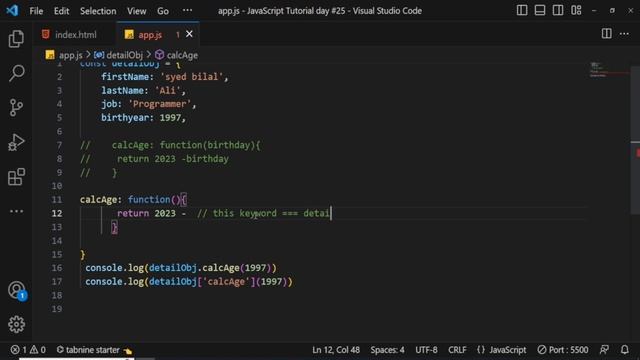Viewport: 640px width, 360px height.
Task: Open the Manage settings gear
Action: click(x=16, y=324)
